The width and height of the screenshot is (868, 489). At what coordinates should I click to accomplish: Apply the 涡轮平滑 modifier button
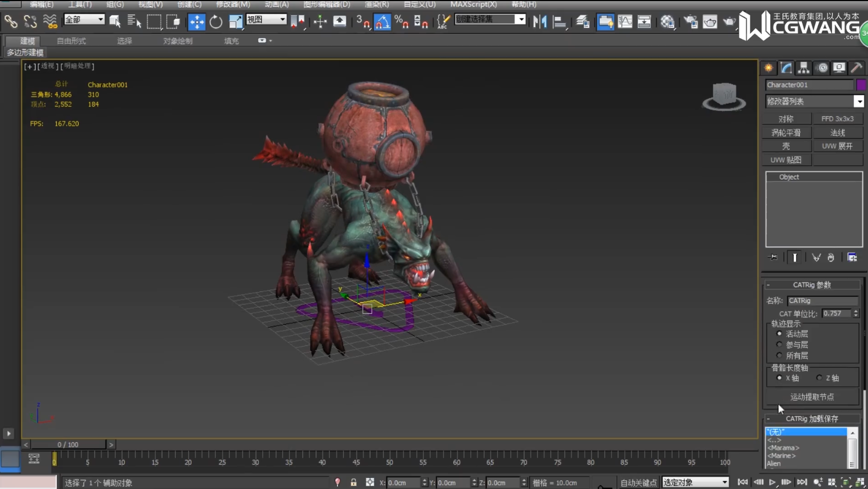click(x=786, y=133)
